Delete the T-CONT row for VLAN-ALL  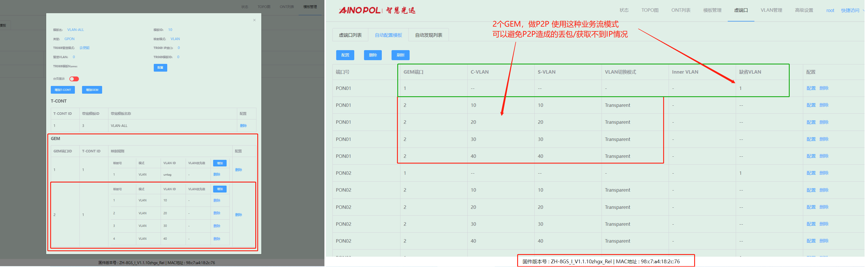243,125
